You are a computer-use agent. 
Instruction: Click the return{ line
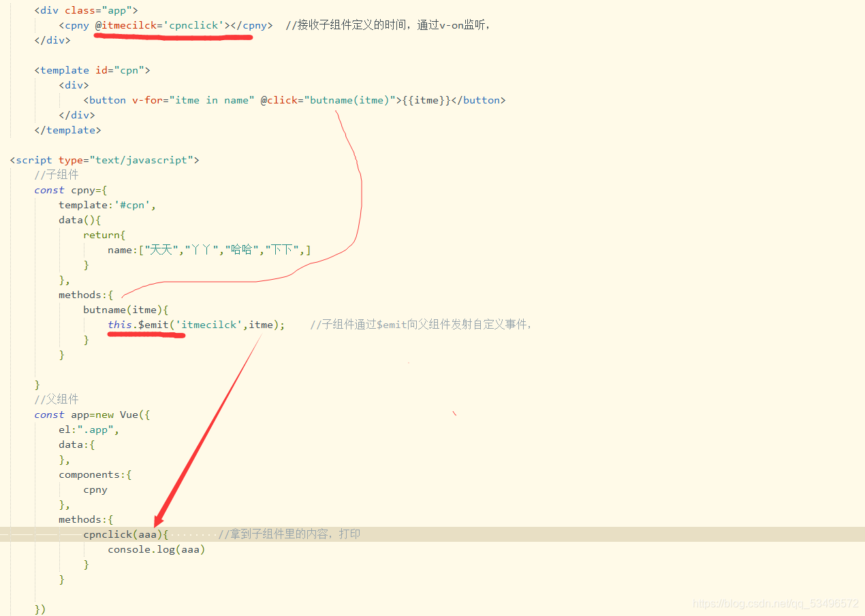coord(104,235)
